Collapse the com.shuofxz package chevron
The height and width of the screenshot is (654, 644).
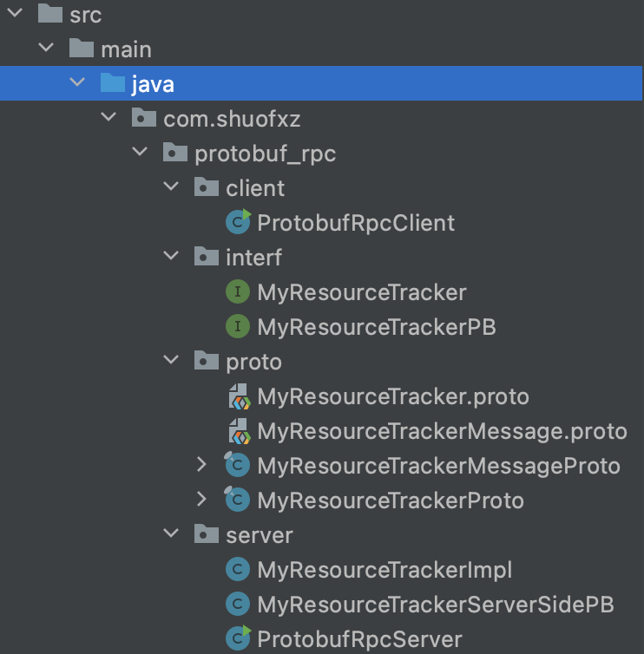click(x=109, y=117)
